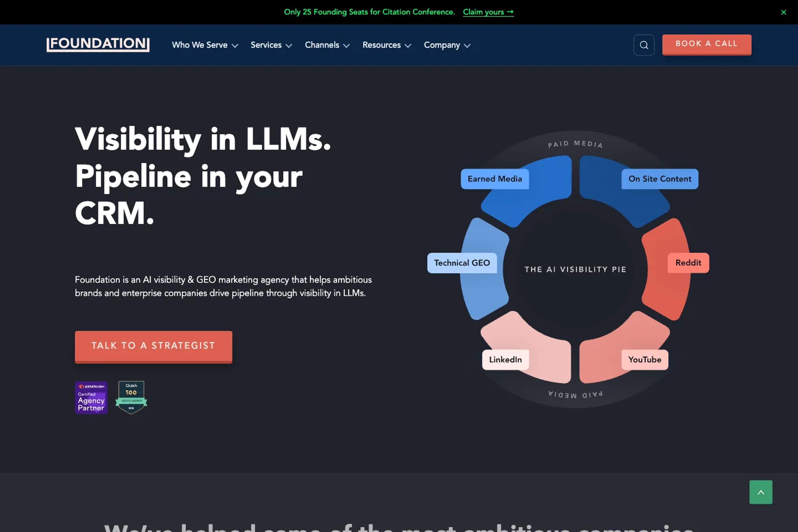Image resolution: width=798 pixels, height=532 pixels.
Task: Select the LinkedIn pie label
Action: 505,360
